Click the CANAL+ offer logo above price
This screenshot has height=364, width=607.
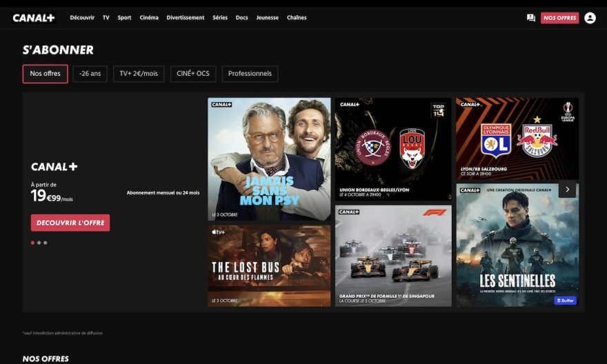coord(54,167)
